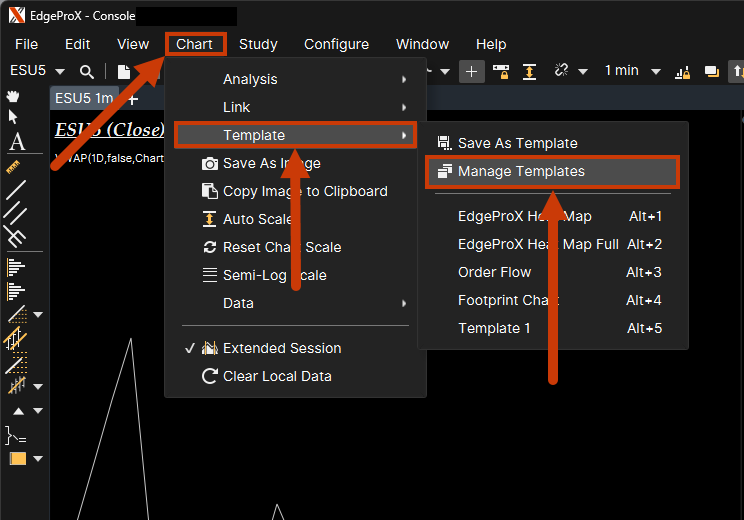
Task: Select the pitchfork drawing tool
Action: 15,236
